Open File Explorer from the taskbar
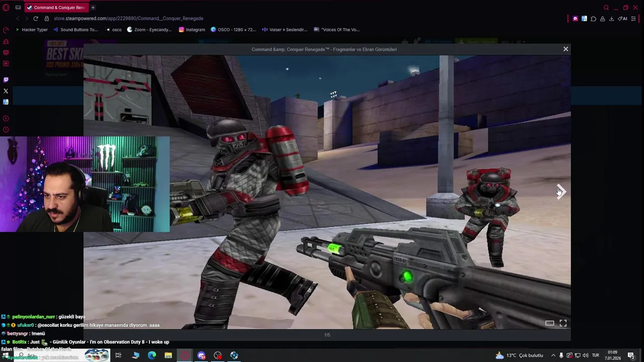Viewport: 644px width, 362px height. 168,355
